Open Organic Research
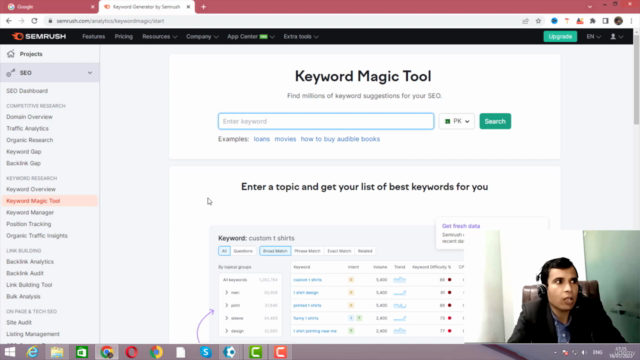Image resolution: width=640 pixels, height=360 pixels. [30, 140]
